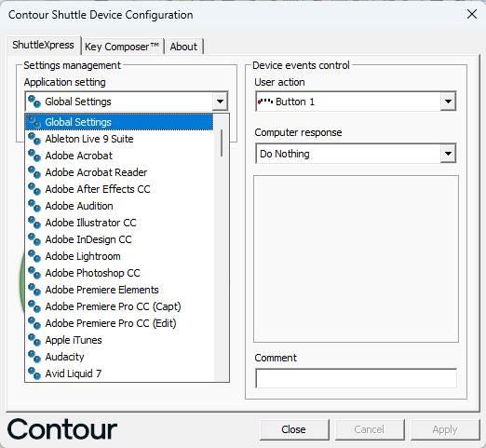The width and height of the screenshot is (486, 448).
Task: Expand the User action dropdown
Action: [448, 102]
